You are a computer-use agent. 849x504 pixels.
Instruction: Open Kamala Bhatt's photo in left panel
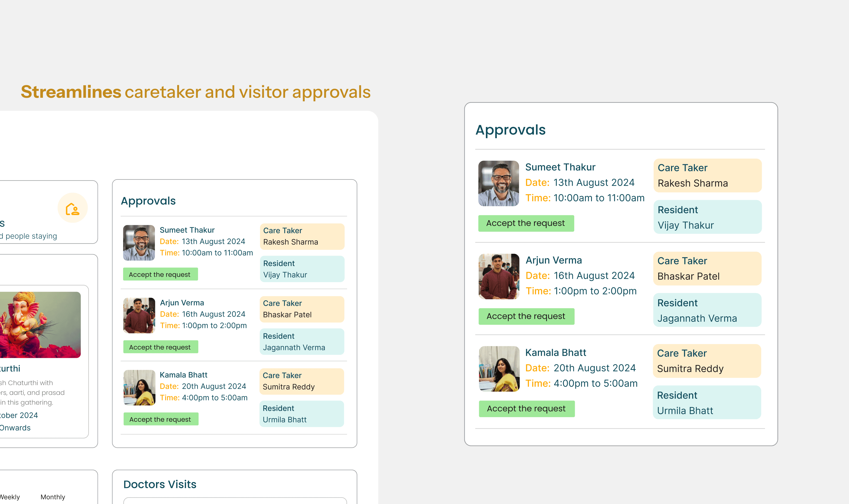139,388
